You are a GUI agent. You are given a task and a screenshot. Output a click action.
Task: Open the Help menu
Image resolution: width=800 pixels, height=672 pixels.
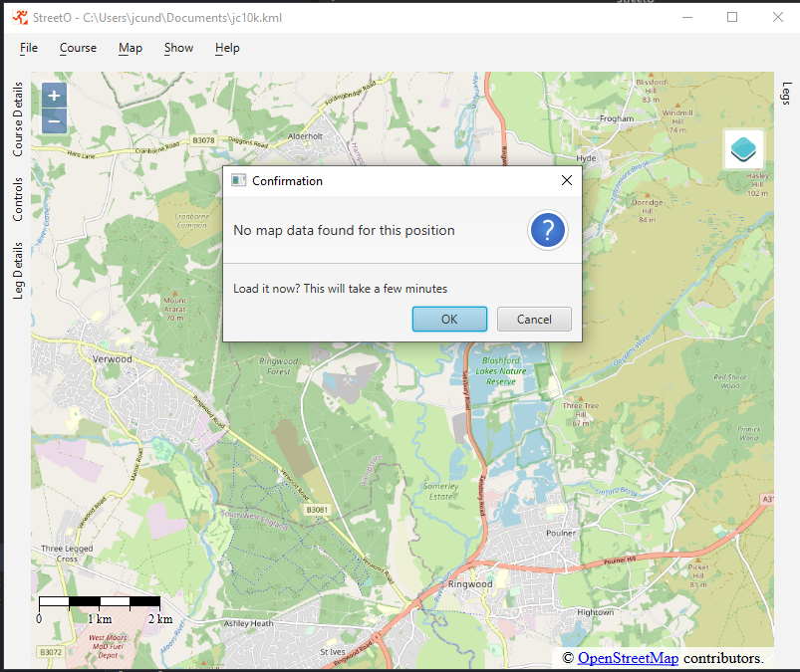pyautogui.click(x=227, y=48)
